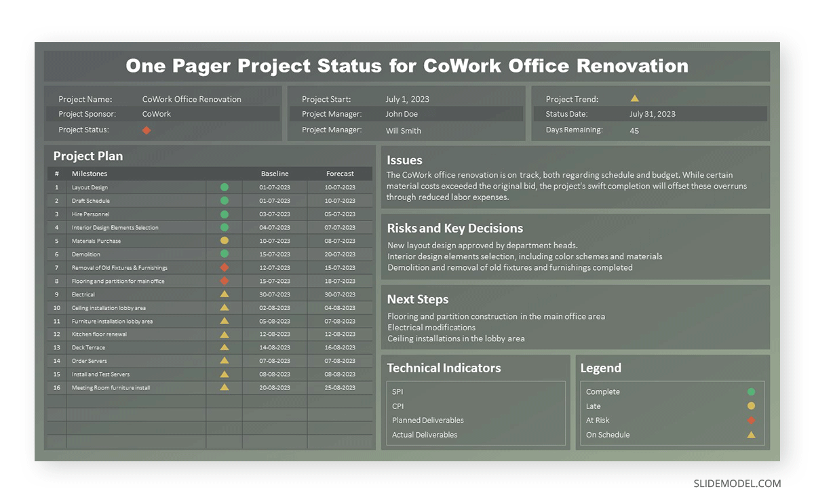Image resolution: width=814 pixels, height=504 pixels.
Task: Click the Project Manager name 'John Doe'
Action: (x=402, y=114)
